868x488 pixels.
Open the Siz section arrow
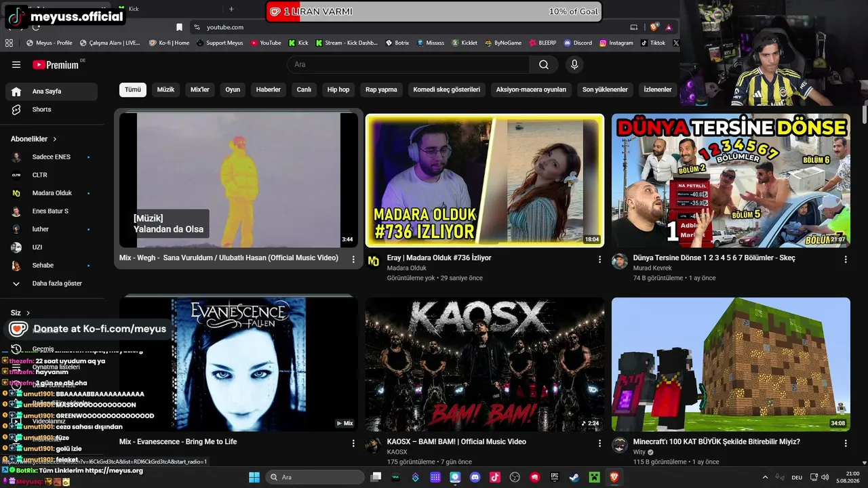28,313
